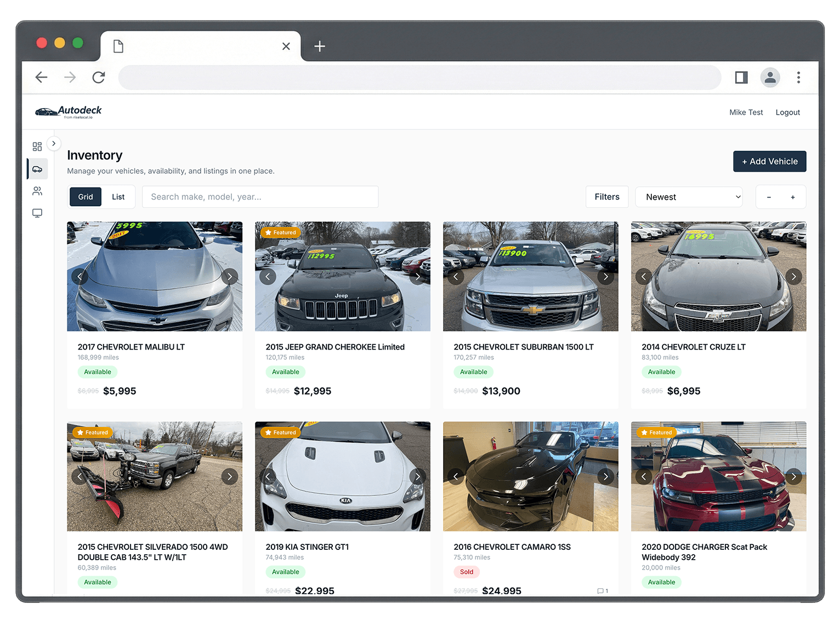
Task: Select the vehicles icon in the sidebar
Action: 37,168
